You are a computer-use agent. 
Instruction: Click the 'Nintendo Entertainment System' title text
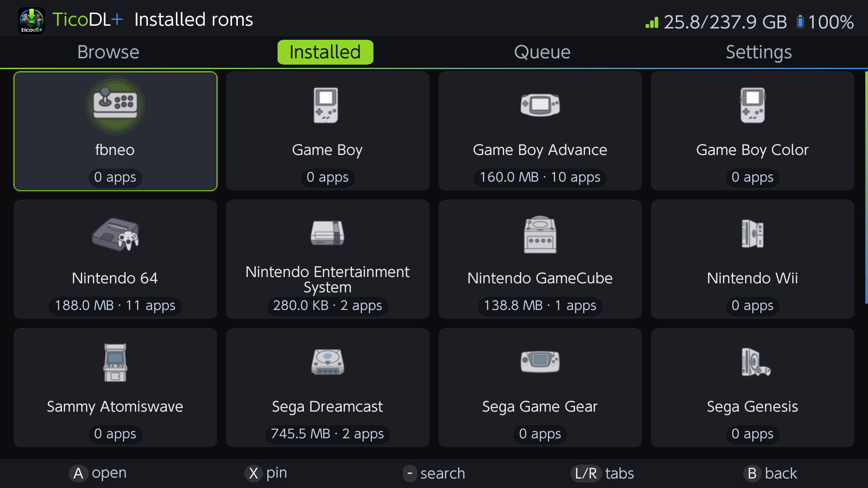pos(327,279)
